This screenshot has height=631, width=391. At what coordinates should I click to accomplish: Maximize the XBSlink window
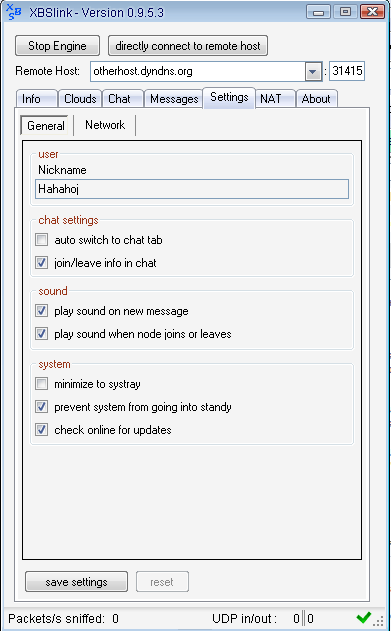345,12
